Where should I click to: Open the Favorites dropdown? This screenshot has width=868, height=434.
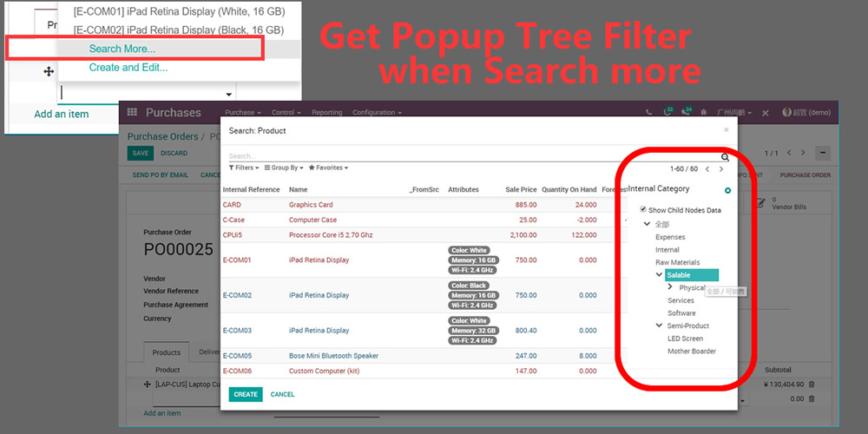(328, 168)
